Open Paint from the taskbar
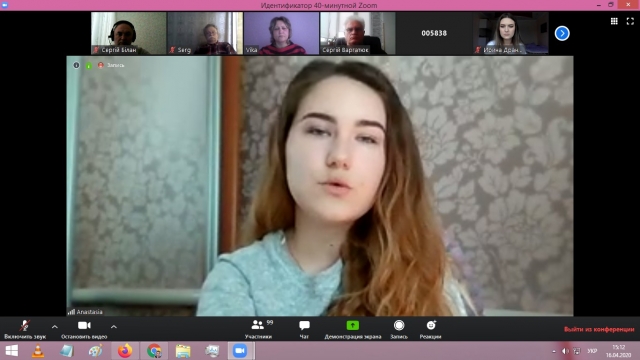Image resolution: width=640 pixels, height=360 pixels. (x=96, y=351)
